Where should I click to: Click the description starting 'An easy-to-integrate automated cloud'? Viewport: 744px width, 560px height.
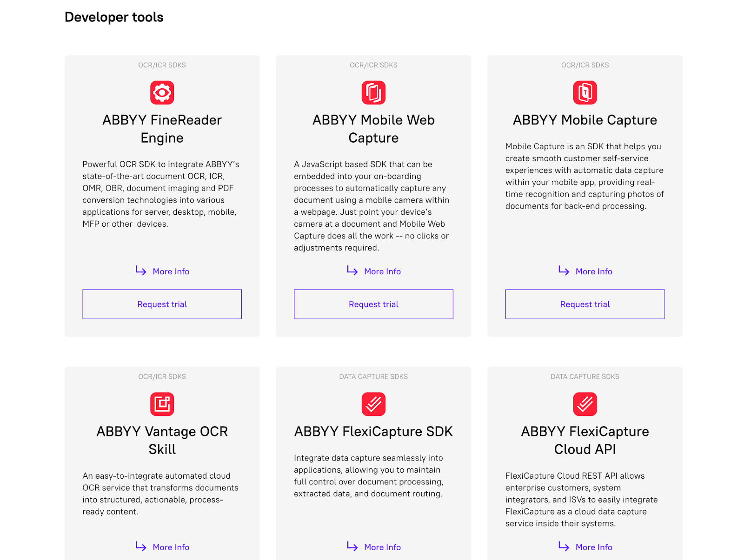[x=160, y=494]
